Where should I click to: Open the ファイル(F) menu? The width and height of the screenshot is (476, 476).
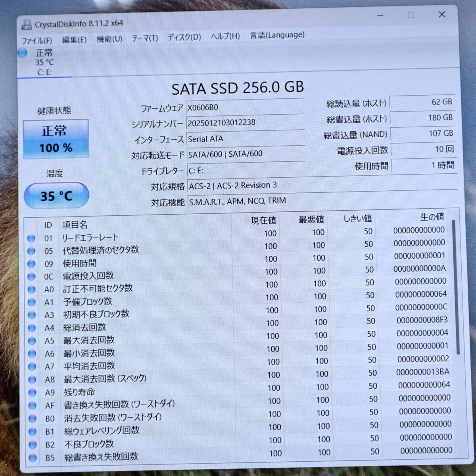(x=36, y=40)
